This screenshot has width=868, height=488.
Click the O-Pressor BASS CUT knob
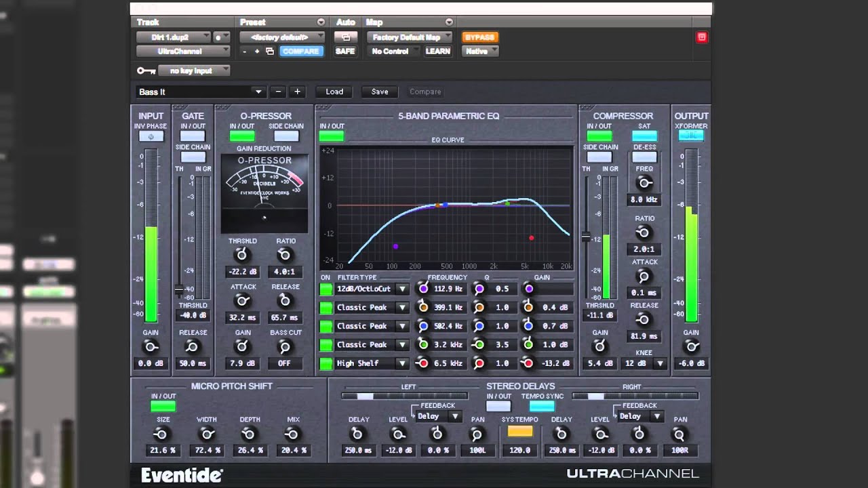(285, 346)
